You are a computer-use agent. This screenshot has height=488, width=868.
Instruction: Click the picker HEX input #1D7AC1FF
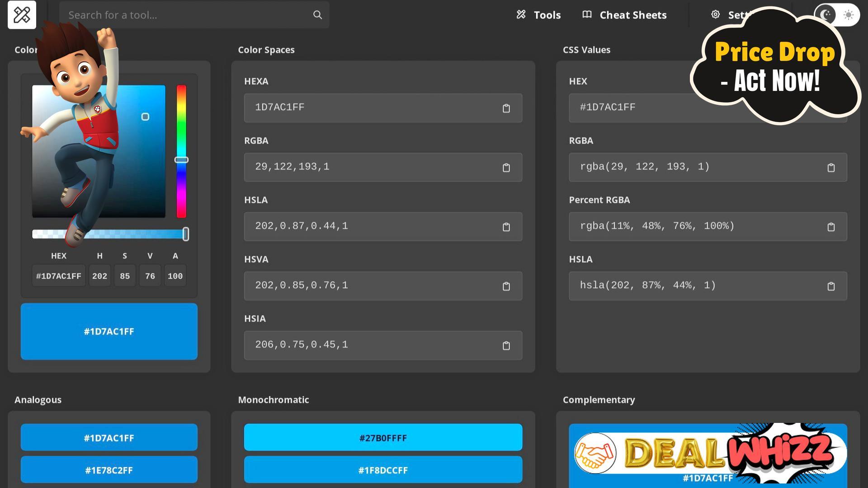pos(58,276)
